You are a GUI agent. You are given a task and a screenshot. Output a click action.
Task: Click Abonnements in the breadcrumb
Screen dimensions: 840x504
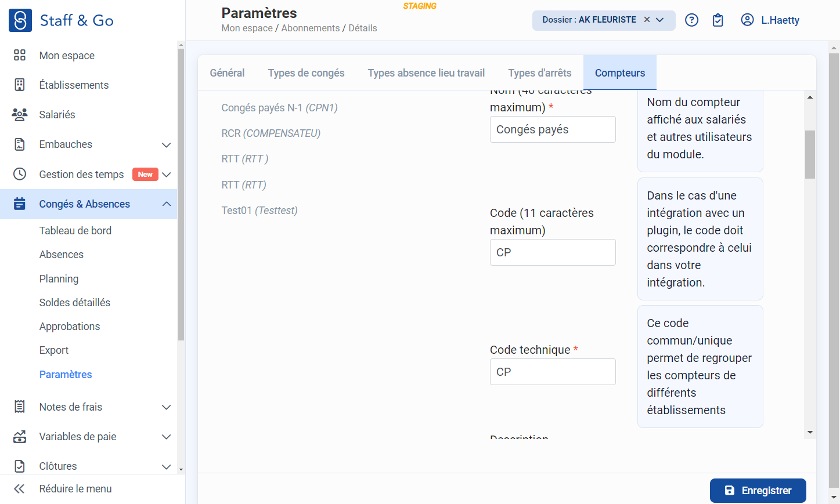tap(311, 28)
